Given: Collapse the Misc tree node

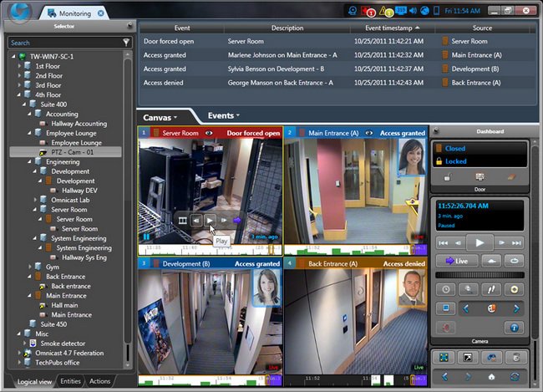Looking at the screenshot, I should point(18,333).
